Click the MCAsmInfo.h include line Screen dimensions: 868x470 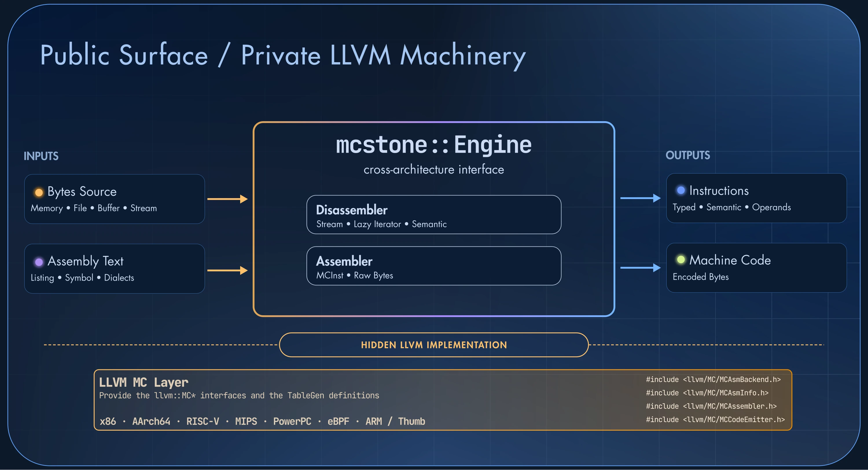(x=707, y=393)
